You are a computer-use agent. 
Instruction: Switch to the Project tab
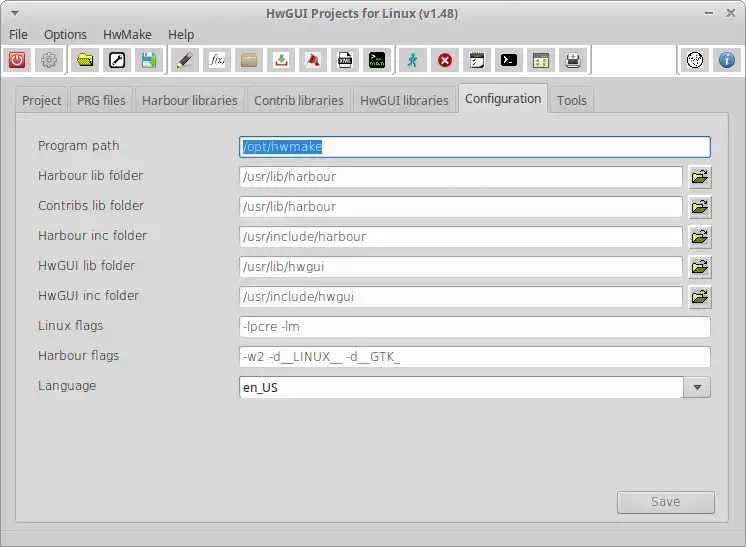click(41, 100)
